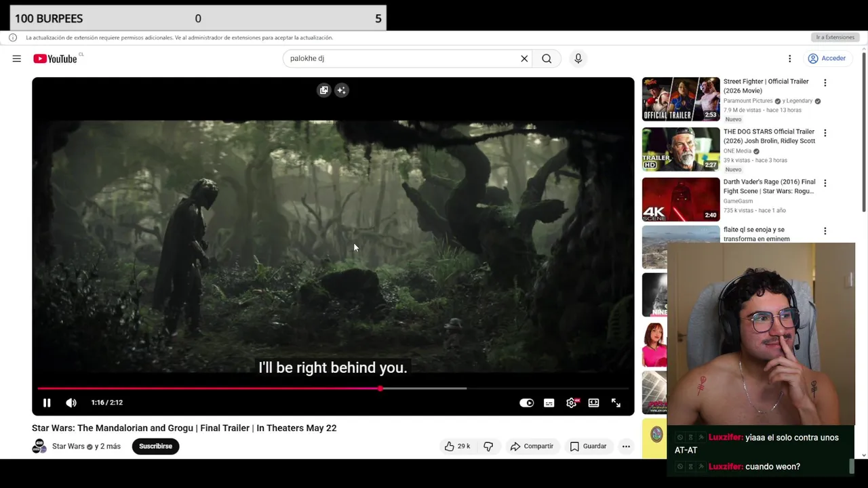The height and width of the screenshot is (488, 868).
Task: Click the info icon in the extension notice bar
Action: click(12, 37)
